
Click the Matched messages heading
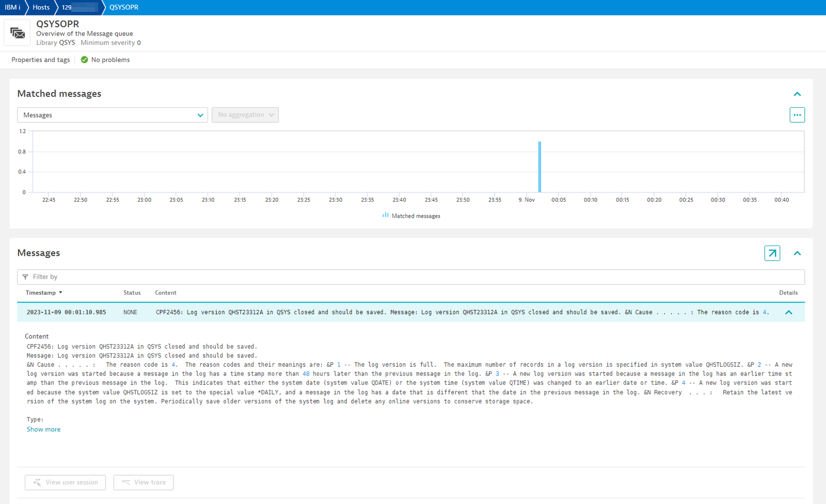[x=59, y=94]
